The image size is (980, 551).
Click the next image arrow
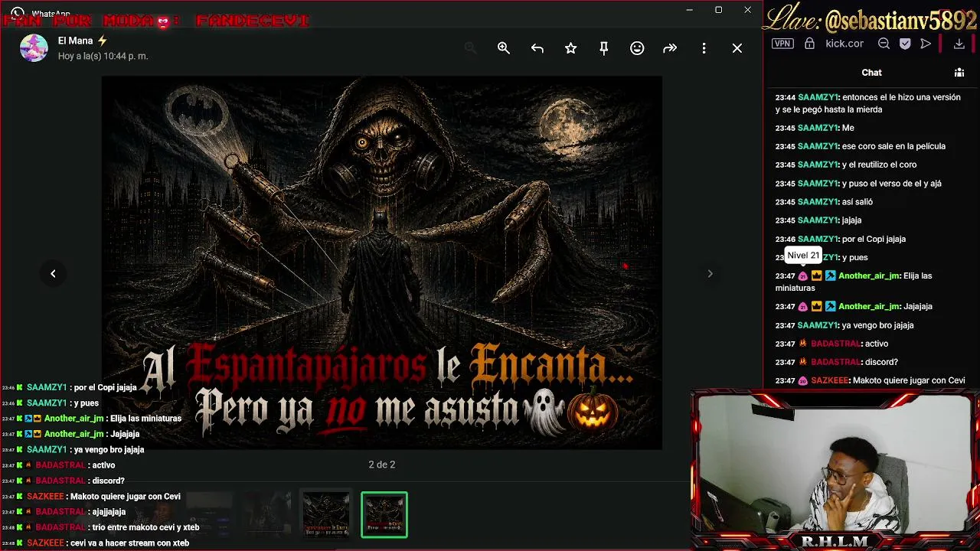coord(710,273)
